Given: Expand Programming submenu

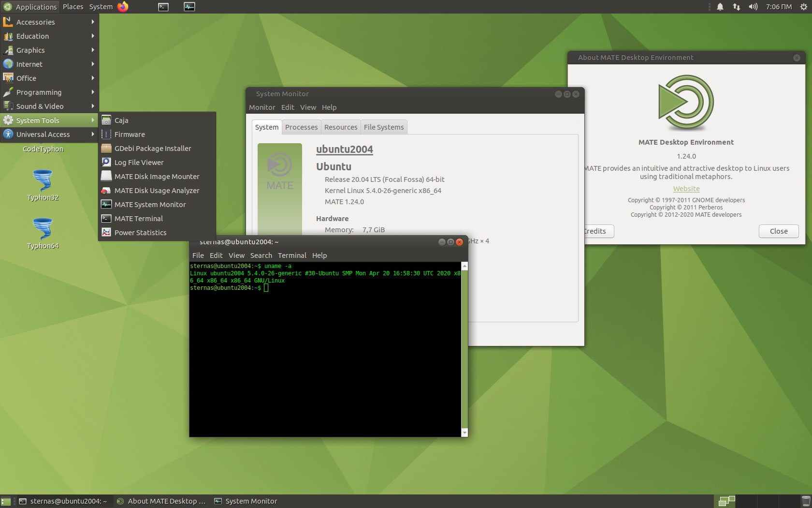Looking at the screenshot, I should [x=49, y=92].
